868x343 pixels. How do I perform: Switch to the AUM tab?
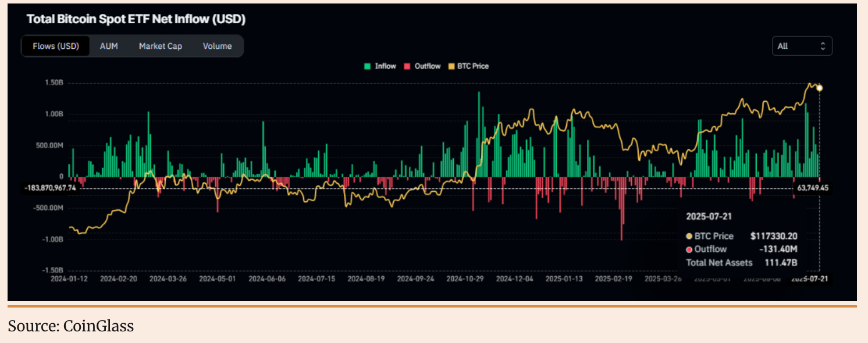click(109, 46)
